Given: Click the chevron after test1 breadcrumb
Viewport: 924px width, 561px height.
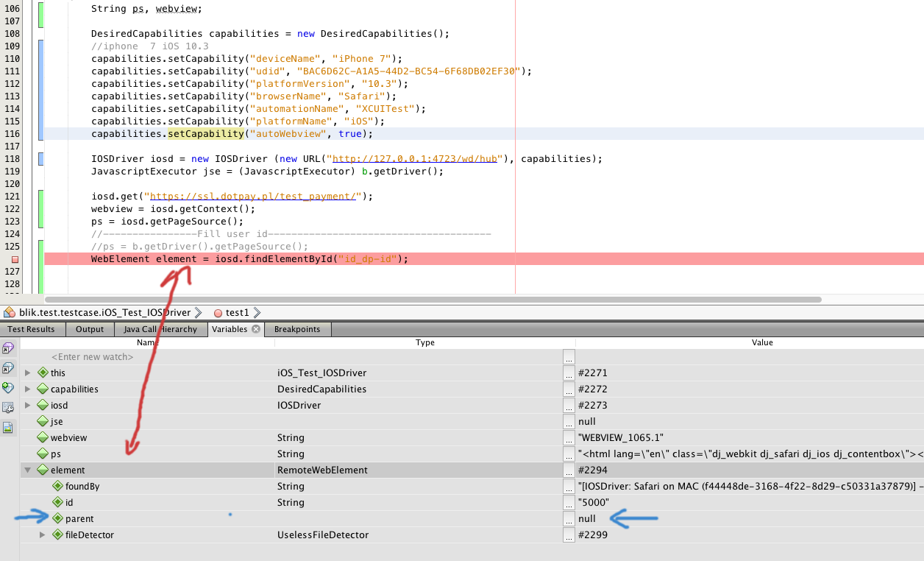Looking at the screenshot, I should coord(256,313).
